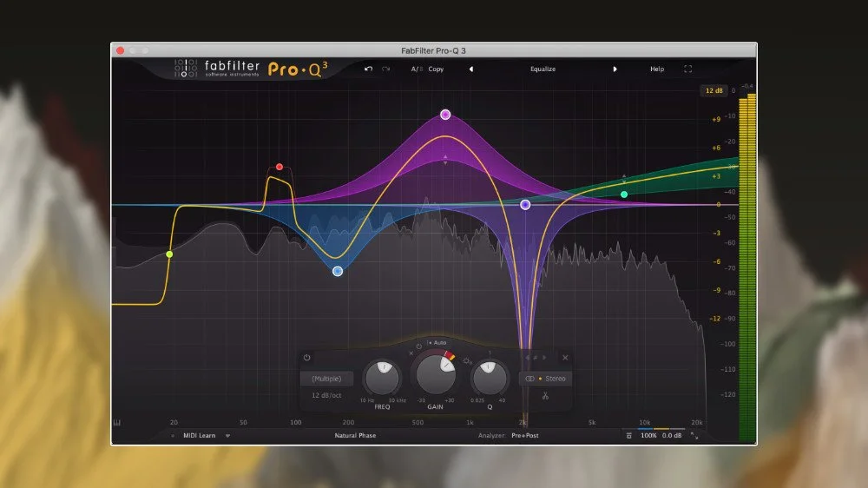Click the small X near gain knob
The width and height of the screenshot is (868, 488).
411,353
